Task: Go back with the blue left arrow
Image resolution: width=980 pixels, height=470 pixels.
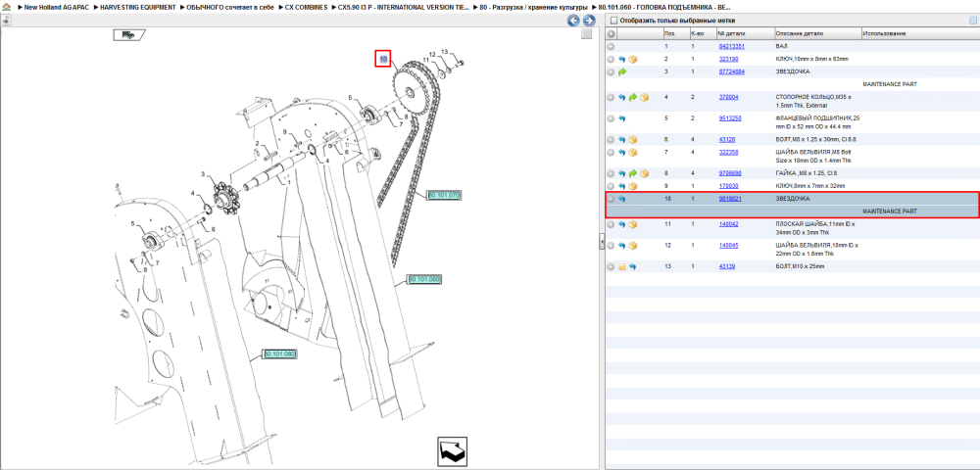Action: tap(573, 21)
